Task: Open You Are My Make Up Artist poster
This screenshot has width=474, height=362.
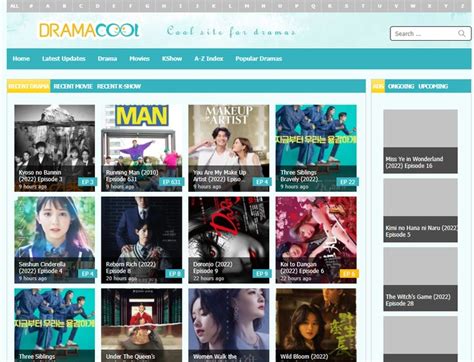Action: [x=229, y=148]
